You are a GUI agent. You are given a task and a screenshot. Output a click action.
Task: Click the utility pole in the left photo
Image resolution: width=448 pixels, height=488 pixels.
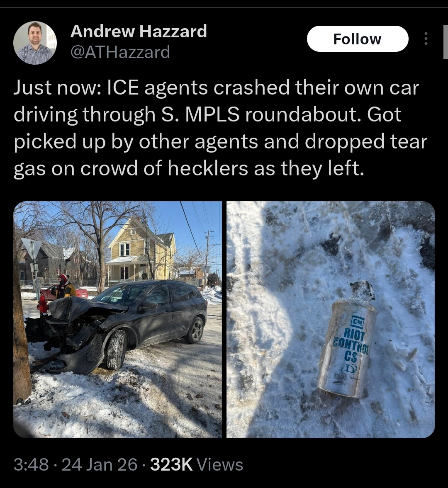click(208, 254)
